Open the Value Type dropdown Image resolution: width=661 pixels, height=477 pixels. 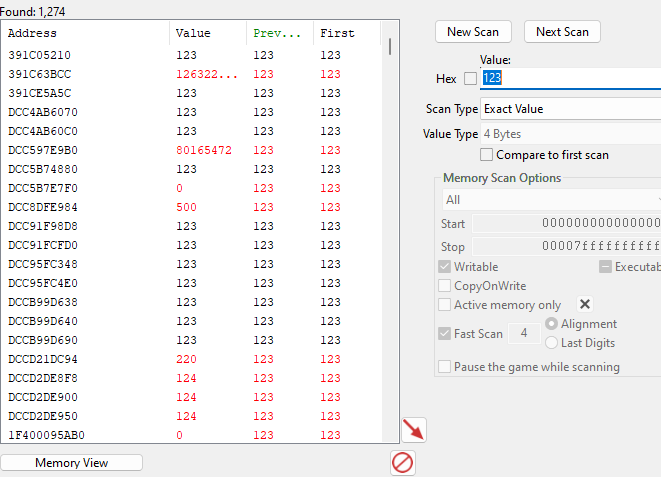[x=570, y=134]
